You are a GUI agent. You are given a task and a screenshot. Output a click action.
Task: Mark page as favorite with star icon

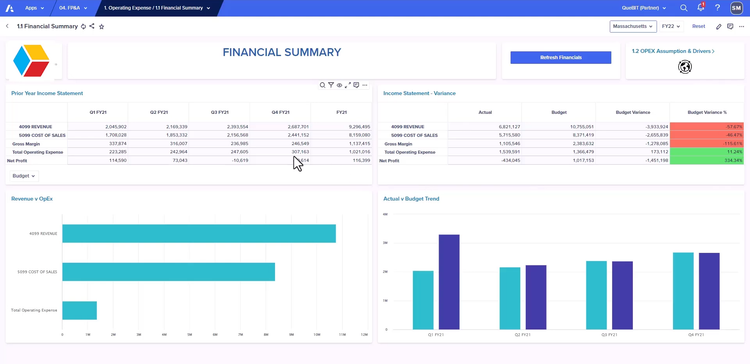click(x=101, y=27)
